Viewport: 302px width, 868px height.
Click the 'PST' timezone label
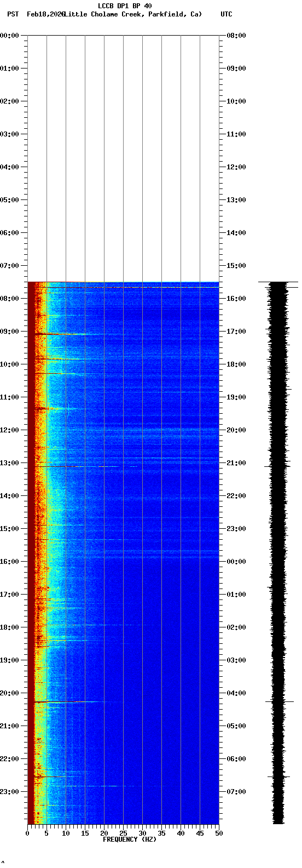[x=13, y=14]
